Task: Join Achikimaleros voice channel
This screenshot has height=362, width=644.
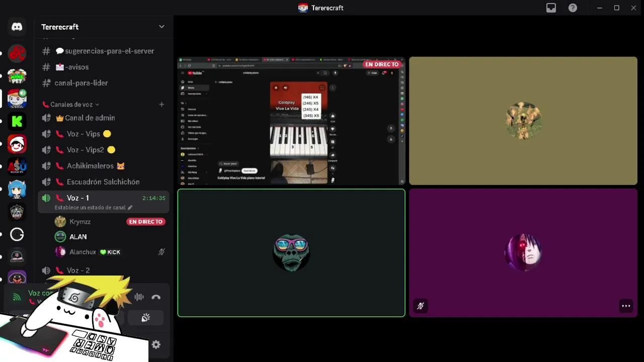Action: (x=103, y=166)
